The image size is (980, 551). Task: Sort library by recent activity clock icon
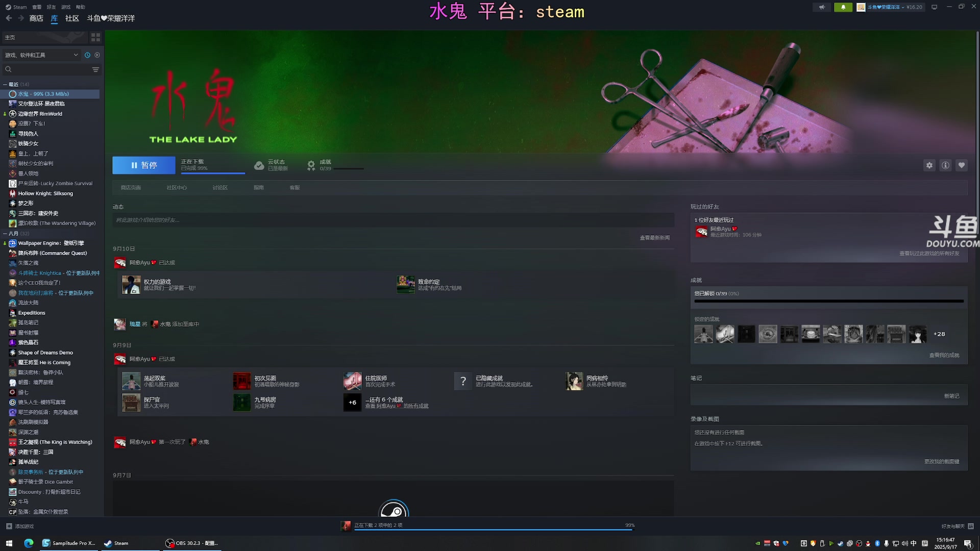click(x=87, y=55)
